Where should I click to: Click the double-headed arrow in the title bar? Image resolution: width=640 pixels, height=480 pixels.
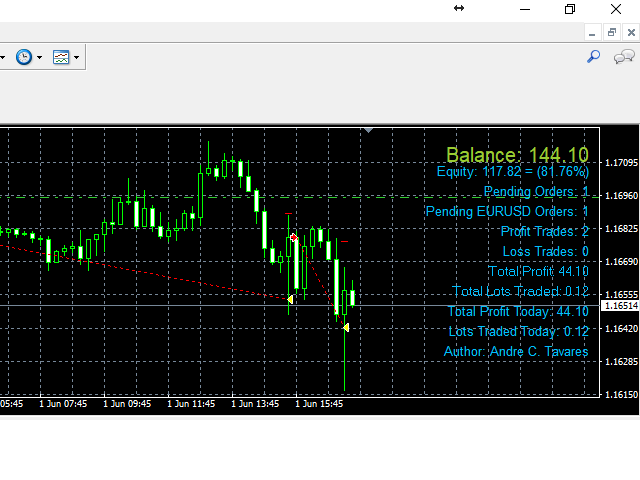(x=459, y=8)
